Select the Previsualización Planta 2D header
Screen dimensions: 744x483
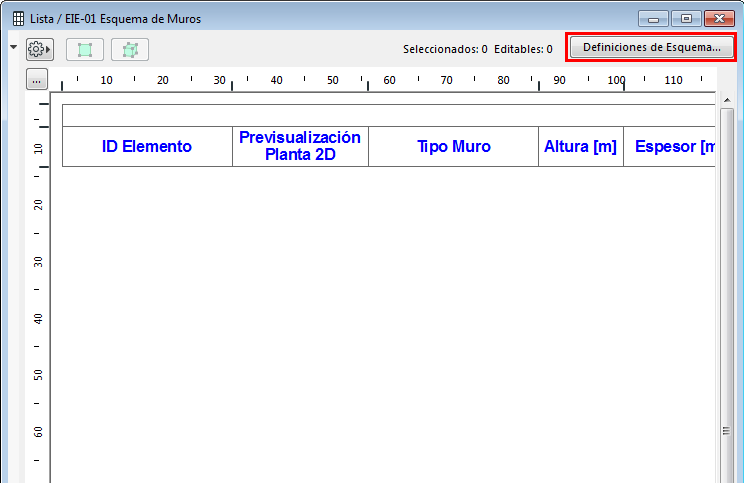click(x=300, y=146)
